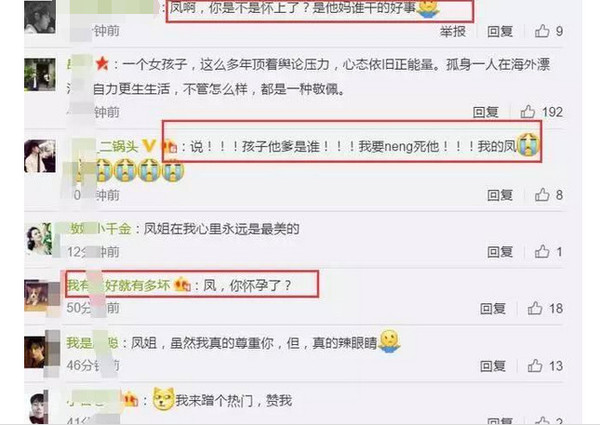The height and width of the screenshot is (425, 600).
Task: Reply to 小千金's comment
Action: [500, 252]
